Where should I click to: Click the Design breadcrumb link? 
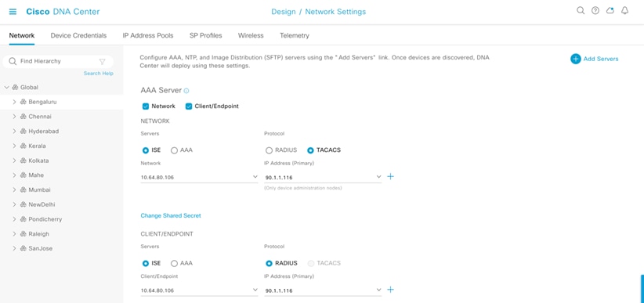(x=284, y=12)
